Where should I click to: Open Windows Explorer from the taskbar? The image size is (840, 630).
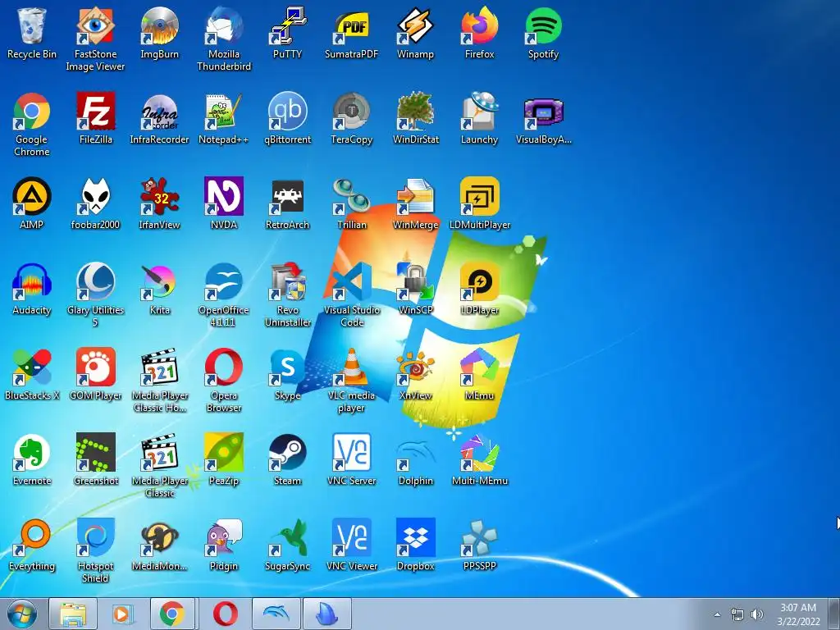click(73, 614)
